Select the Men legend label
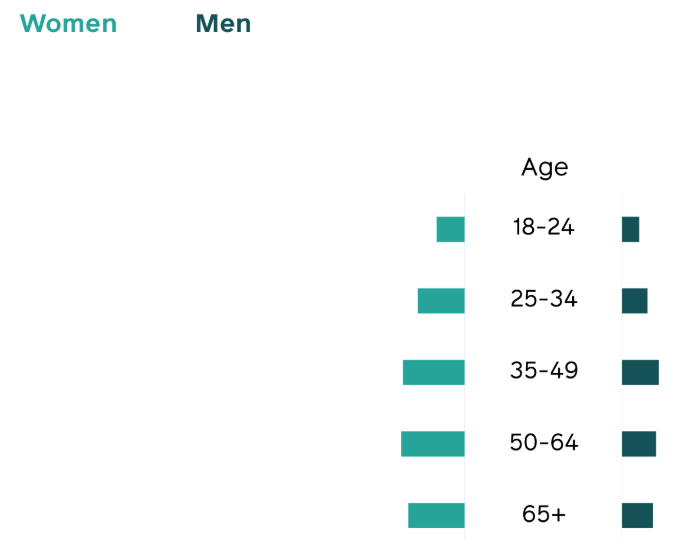This screenshot has width=686, height=540. 223,24
